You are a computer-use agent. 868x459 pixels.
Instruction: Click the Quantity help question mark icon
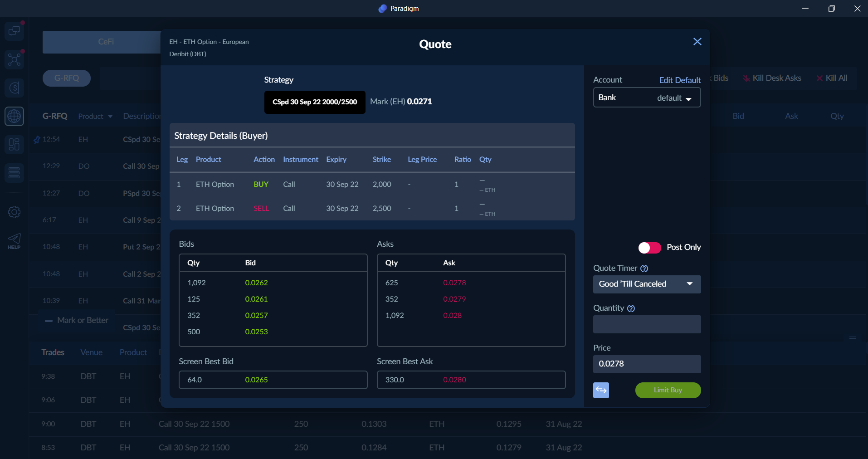(x=631, y=308)
